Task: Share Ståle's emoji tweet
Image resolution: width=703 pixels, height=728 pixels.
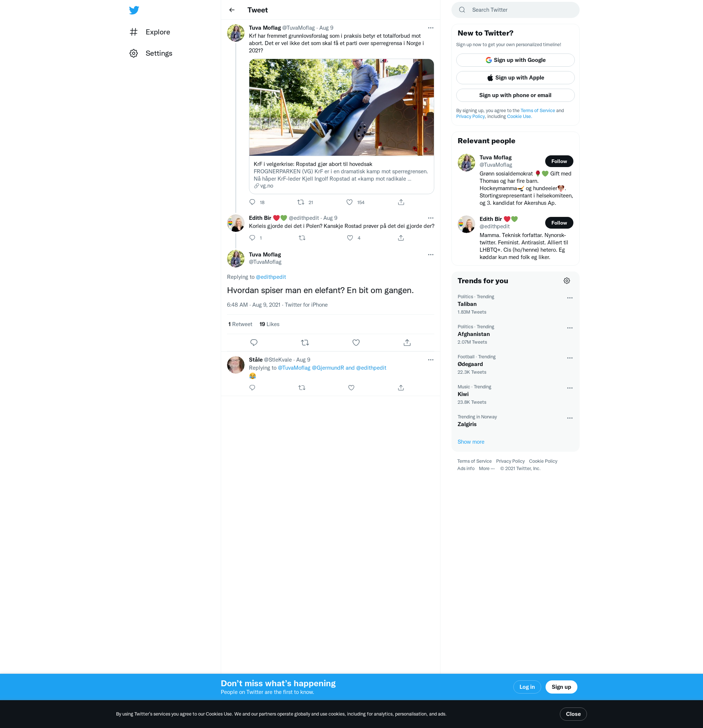Action: coord(401,387)
